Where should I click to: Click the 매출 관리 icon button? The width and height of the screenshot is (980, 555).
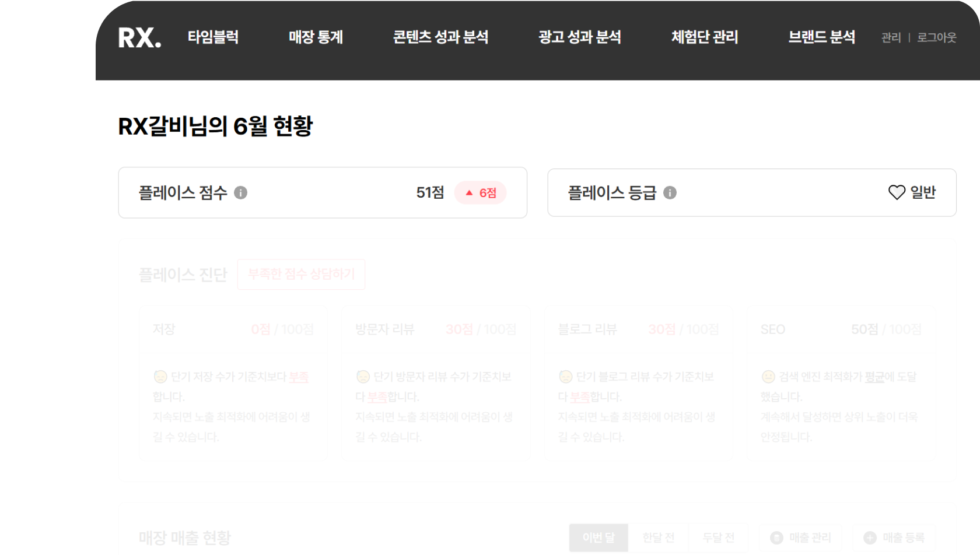coord(776,538)
